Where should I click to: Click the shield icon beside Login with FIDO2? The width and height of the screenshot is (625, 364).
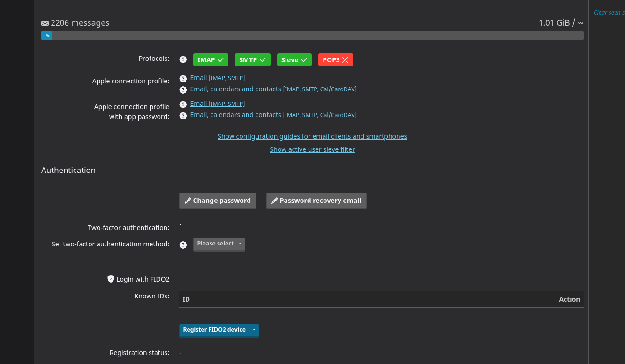pyautogui.click(x=111, y=279)
